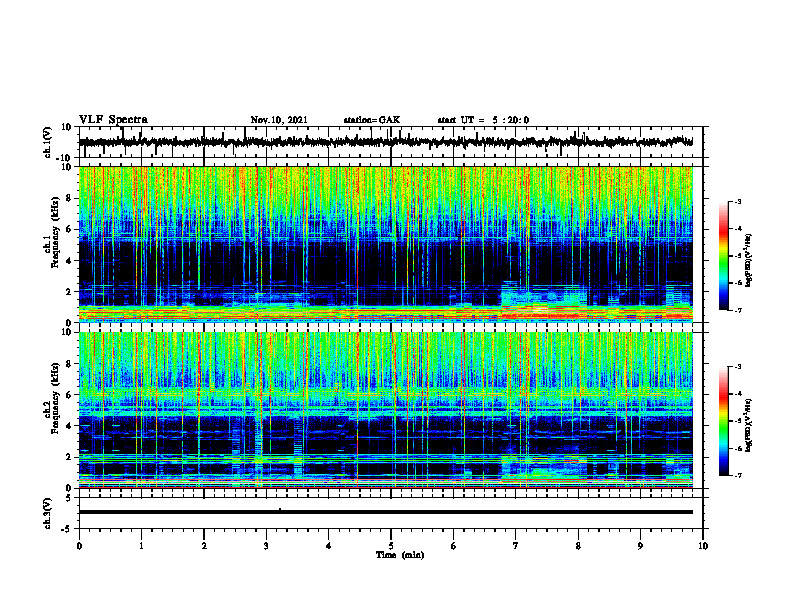Click the "-3" label on ch.1 color bar
The height and width of the screenshot is (612, 792).
(737, 201)
